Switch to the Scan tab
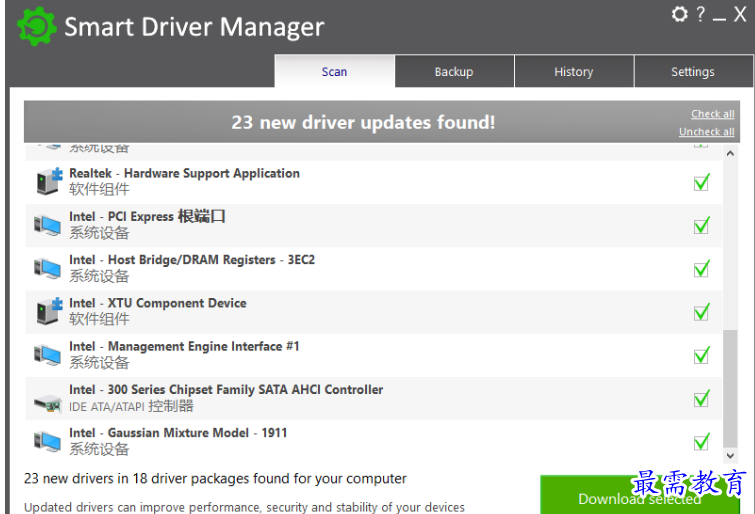755x514 pixels. [x=334, y=71]
